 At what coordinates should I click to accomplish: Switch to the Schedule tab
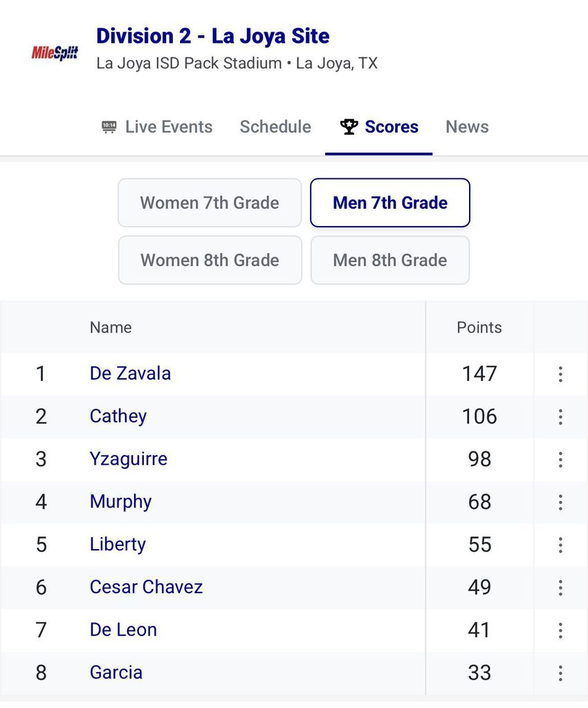coord(275,127)
